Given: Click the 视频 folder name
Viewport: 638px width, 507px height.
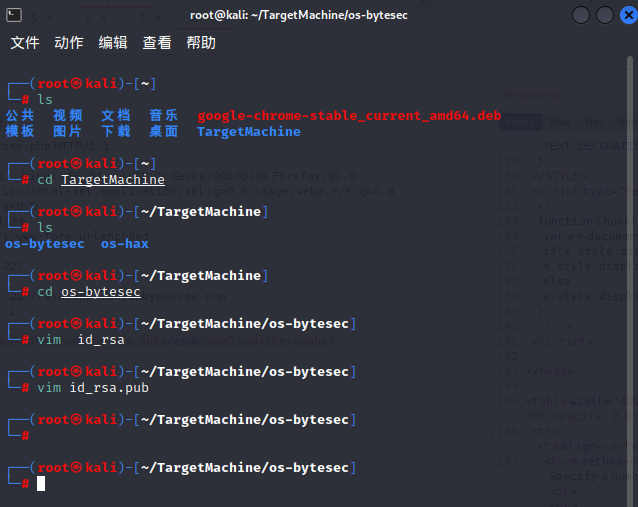Looking at the screenshot, I should (68, 116).
